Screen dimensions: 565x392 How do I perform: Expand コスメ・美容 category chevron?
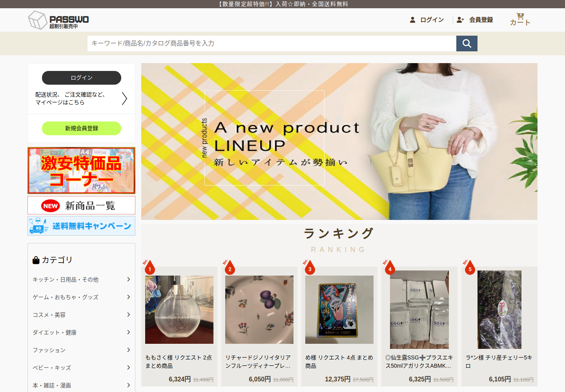[128, 314]
